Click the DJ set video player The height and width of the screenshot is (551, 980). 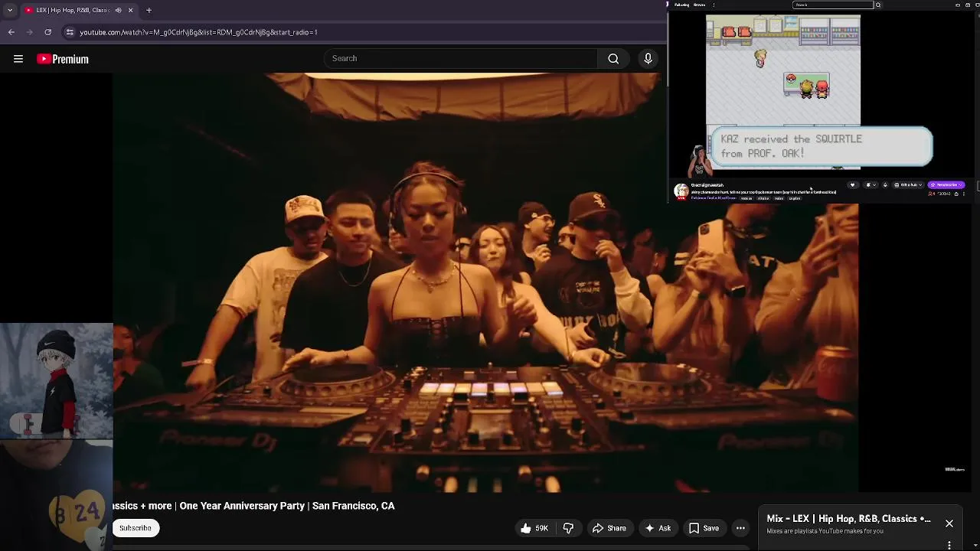click(x=485, y=282)
